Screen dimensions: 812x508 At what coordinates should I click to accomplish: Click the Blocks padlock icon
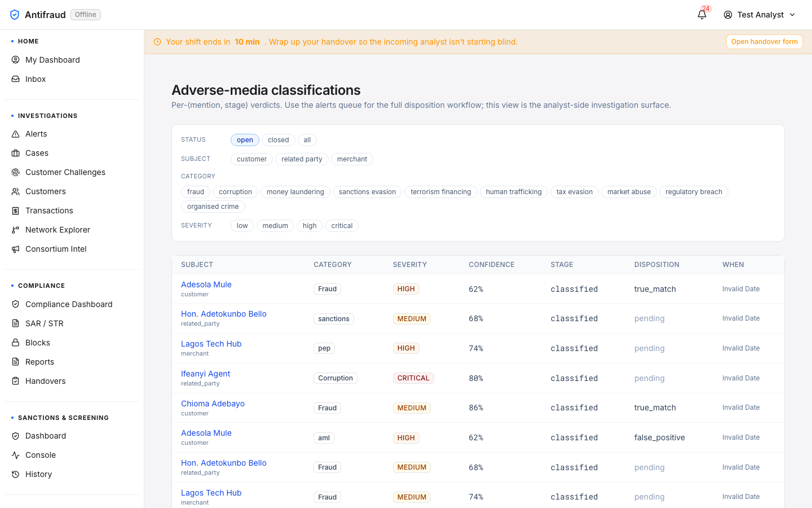pos(16,343)
